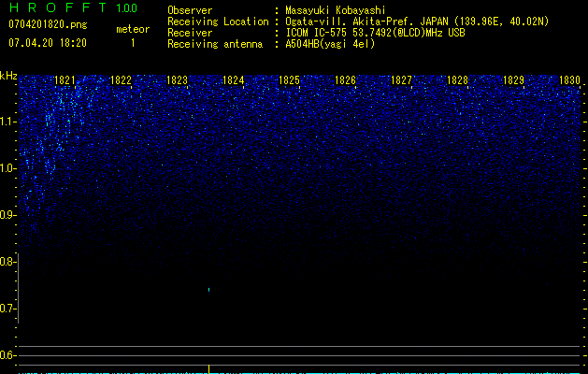Click the 1828 time marker

[457, 80]
